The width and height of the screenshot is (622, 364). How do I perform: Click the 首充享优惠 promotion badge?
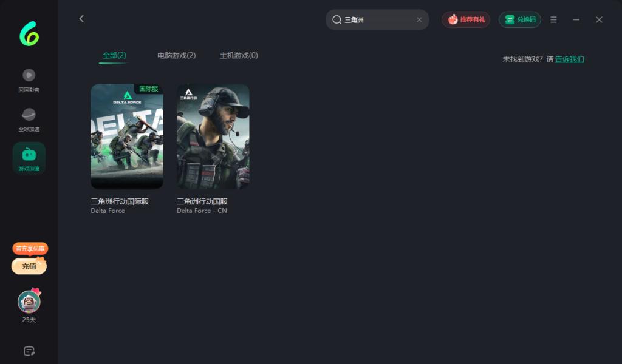[30, 248]
